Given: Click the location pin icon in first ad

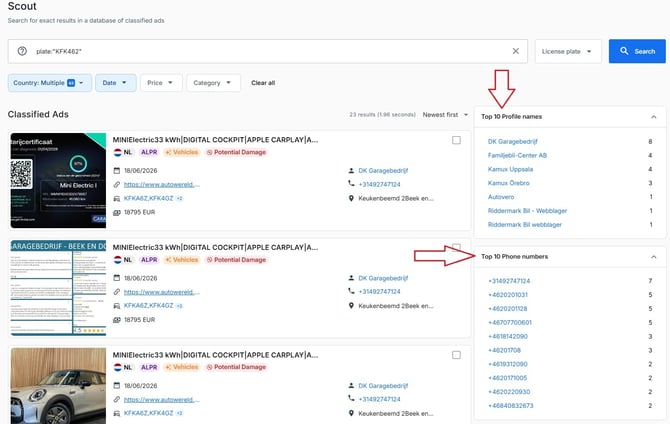Looking at the screenshot, I should pyautogui.click(x=351, y=198).
